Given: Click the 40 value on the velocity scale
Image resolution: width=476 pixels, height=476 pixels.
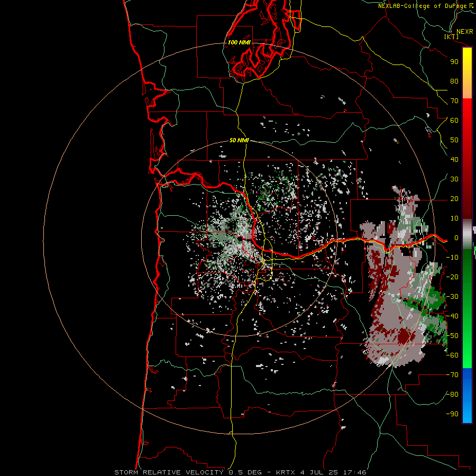Looking at the screenshot, I should (454, 160).
